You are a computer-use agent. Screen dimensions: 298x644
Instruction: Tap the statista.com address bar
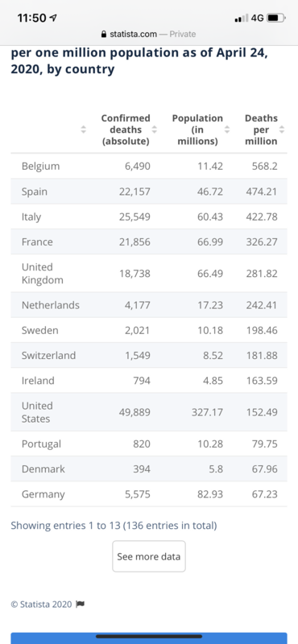149,34
